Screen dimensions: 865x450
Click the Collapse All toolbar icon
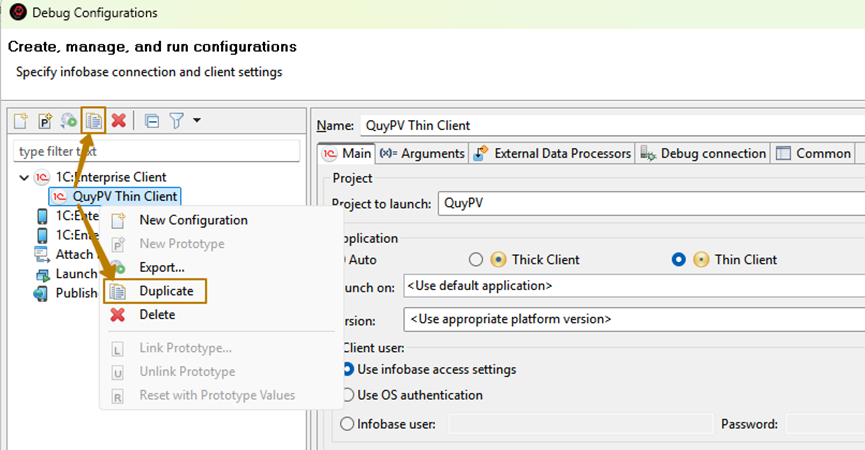click(x=152, y=121)
